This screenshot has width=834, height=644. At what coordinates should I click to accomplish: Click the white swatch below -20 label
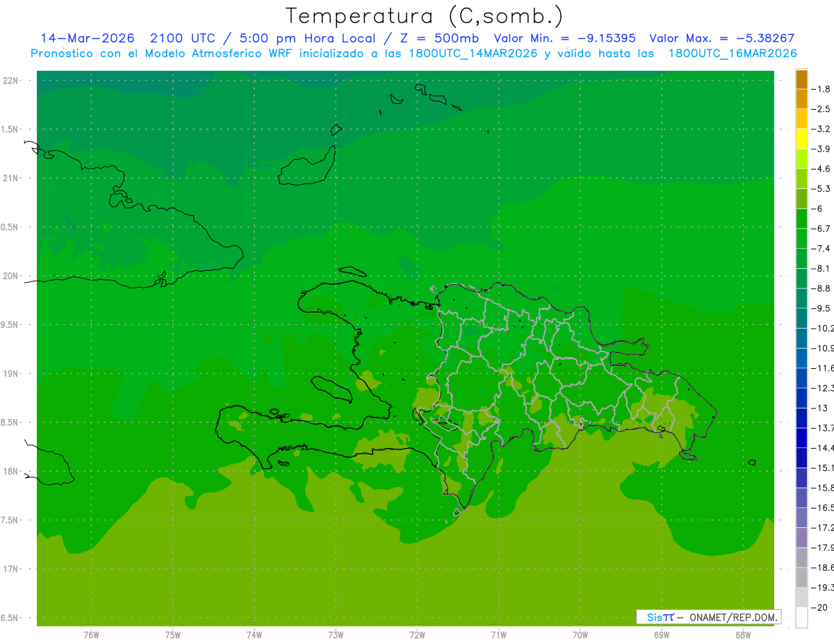tap(801, 618)
